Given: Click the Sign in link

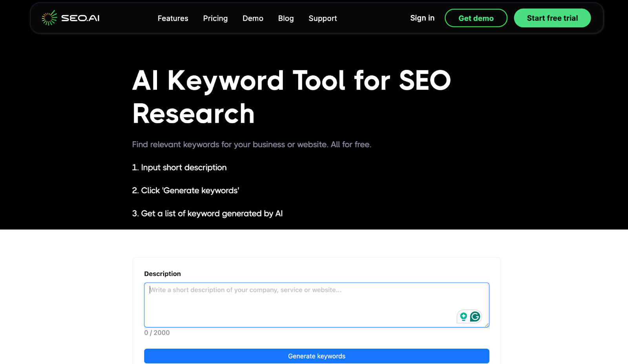Looking at the screenshot, I should pos(422,18).
